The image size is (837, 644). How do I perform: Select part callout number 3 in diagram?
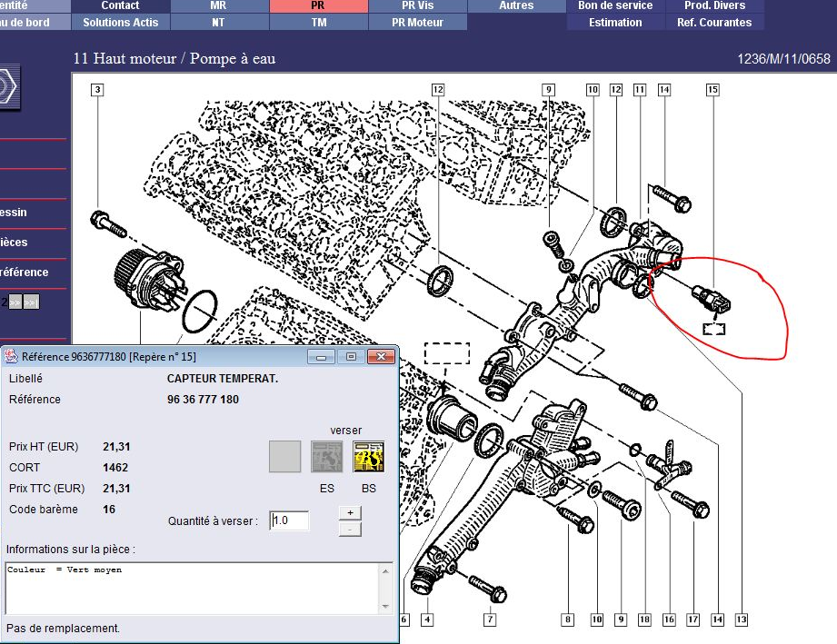pos(97,89)
